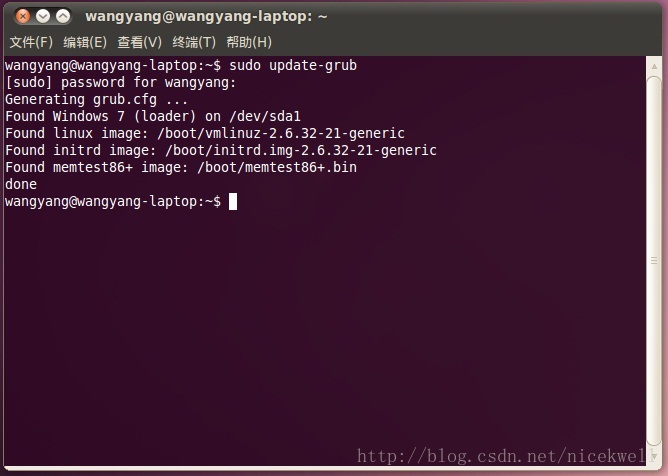The width and height of the screenshot is (668, 476).
Task: Open the 终端(T) menu
Action: click(194, 42)
